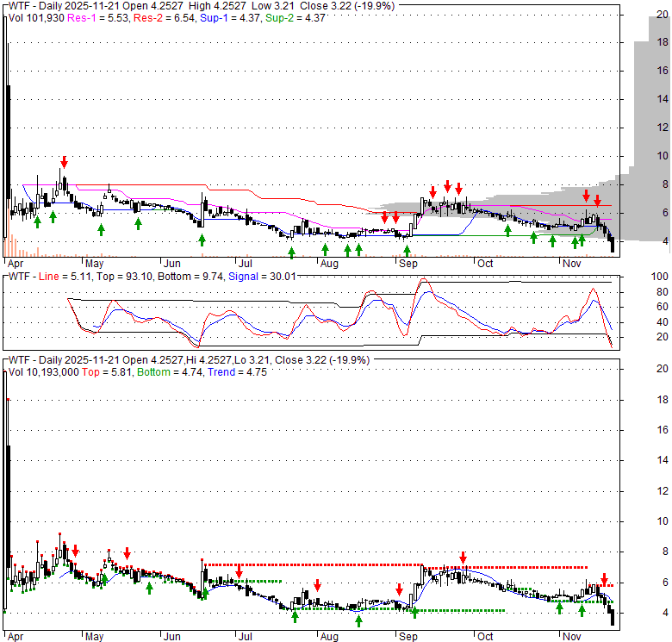Viewport: 672px width, 642px height.
Task: Click the early-September red sell arrow, lower chart
Action: click(399, 589)
